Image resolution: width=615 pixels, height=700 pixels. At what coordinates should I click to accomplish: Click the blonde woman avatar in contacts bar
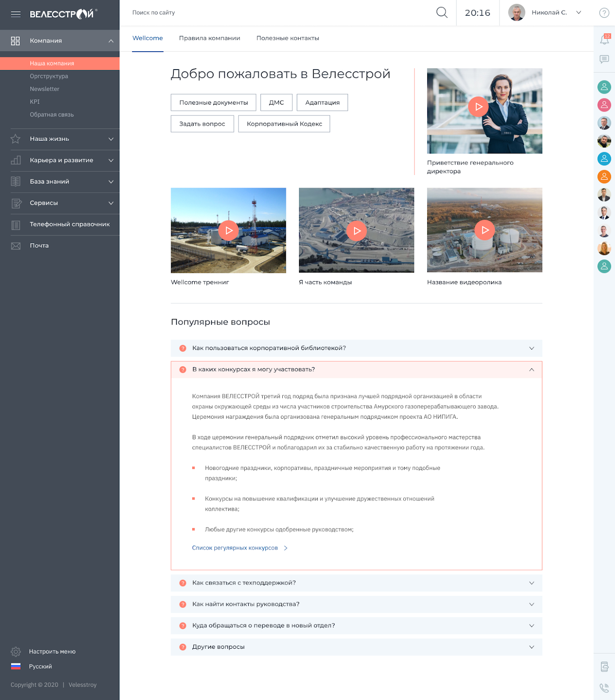point(604,248)
